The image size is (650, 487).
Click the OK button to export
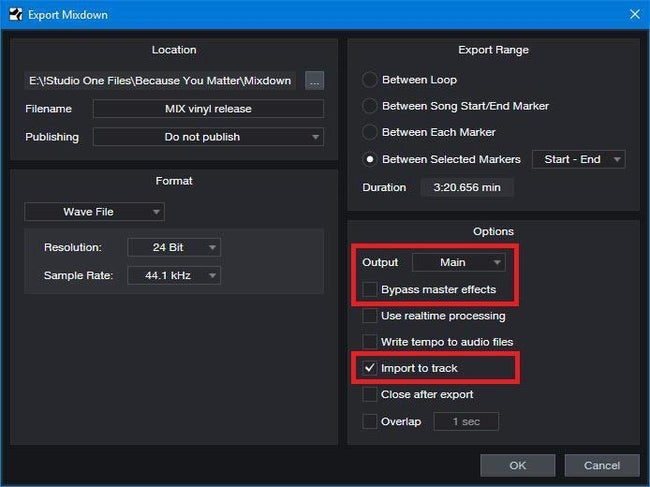point(517,465)
